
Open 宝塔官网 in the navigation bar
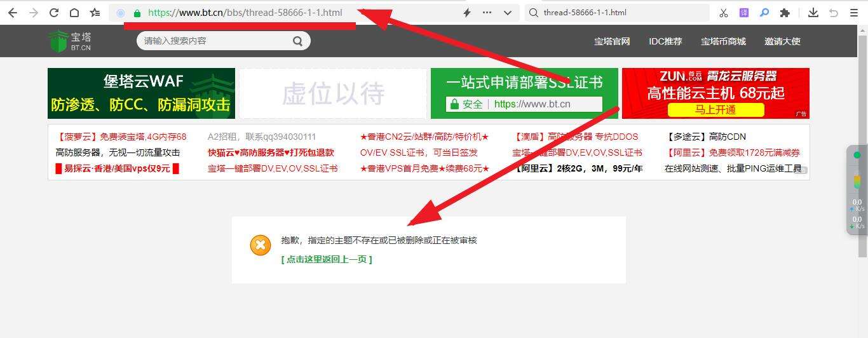612,41
